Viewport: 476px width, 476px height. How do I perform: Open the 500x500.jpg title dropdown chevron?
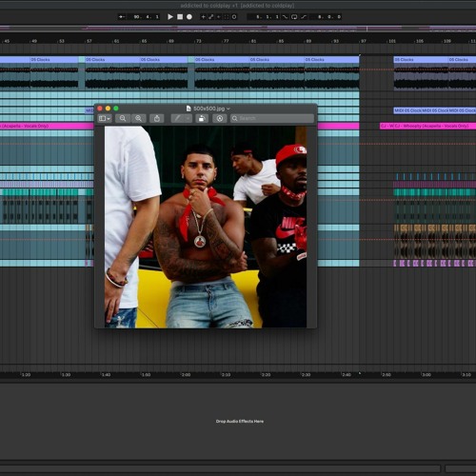pyautogui.click(x=228, y=109)
